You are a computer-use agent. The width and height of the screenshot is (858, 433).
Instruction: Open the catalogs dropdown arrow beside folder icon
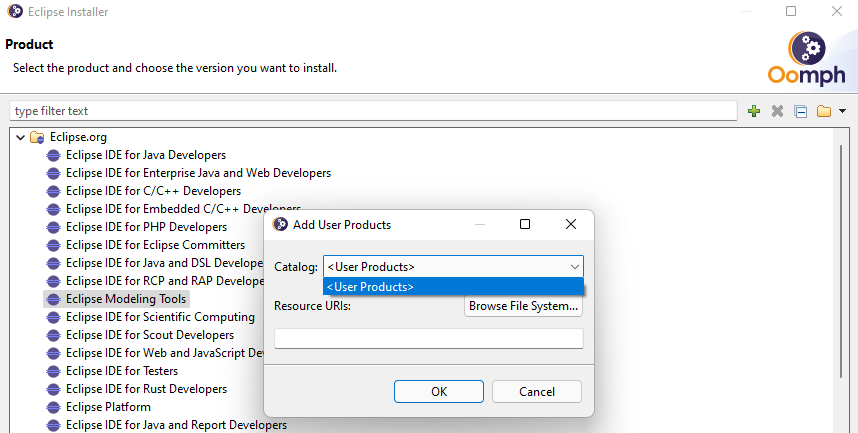[842, 111]
